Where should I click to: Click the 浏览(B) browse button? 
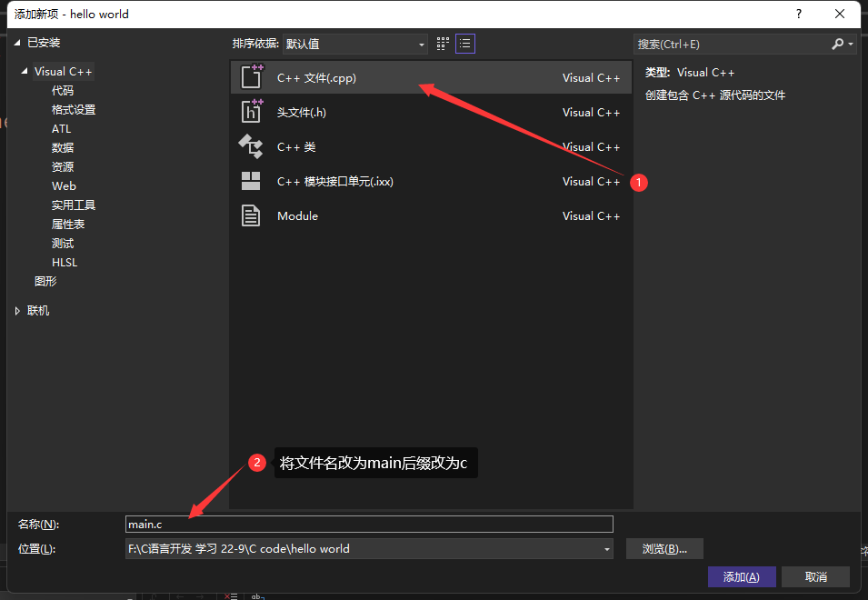663,548
